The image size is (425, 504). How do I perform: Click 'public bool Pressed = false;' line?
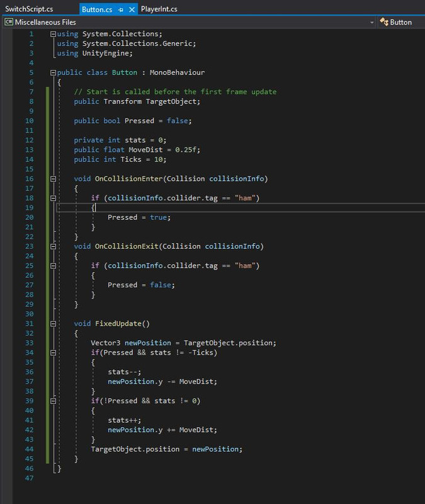133,121
